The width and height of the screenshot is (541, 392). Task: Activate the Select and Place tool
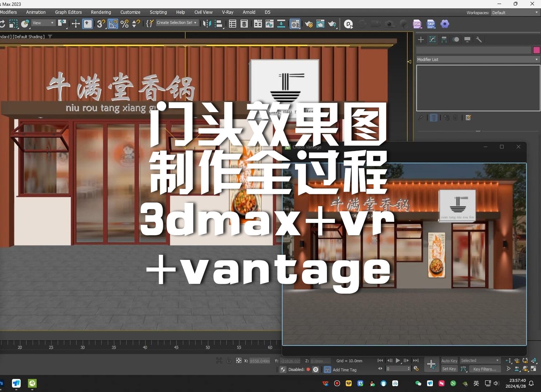[25, 24]
